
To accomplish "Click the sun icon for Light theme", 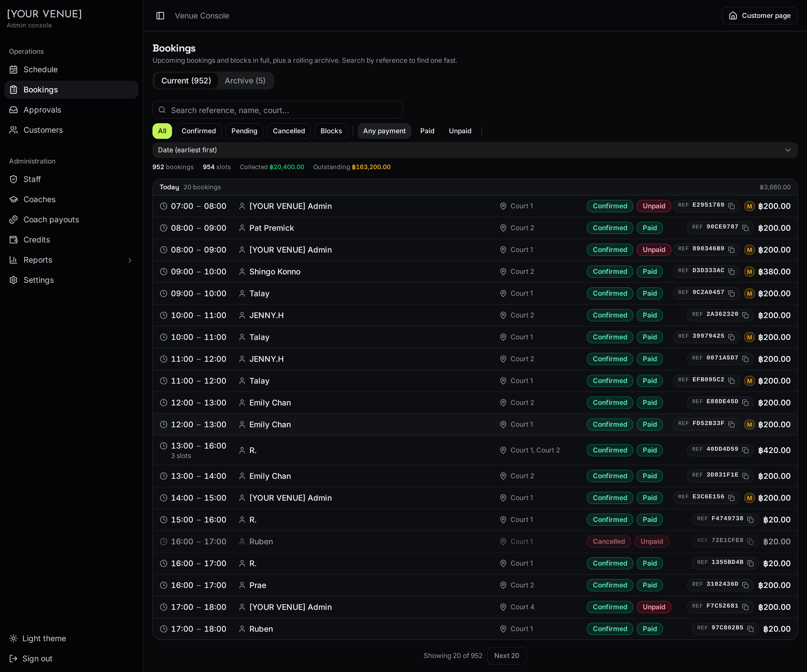I will point(13,638).
